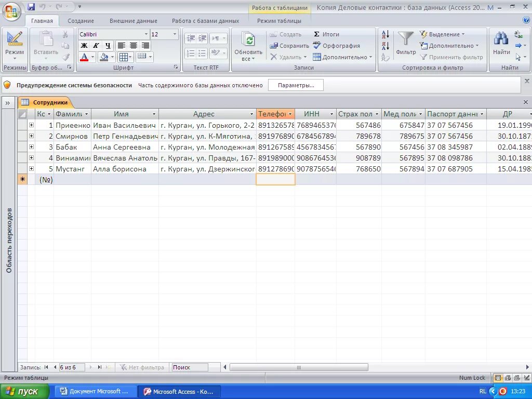Screen dimensions: 532x399
Task: Click the Save icon in quick access toolbar
Action: tap(31, 6)
